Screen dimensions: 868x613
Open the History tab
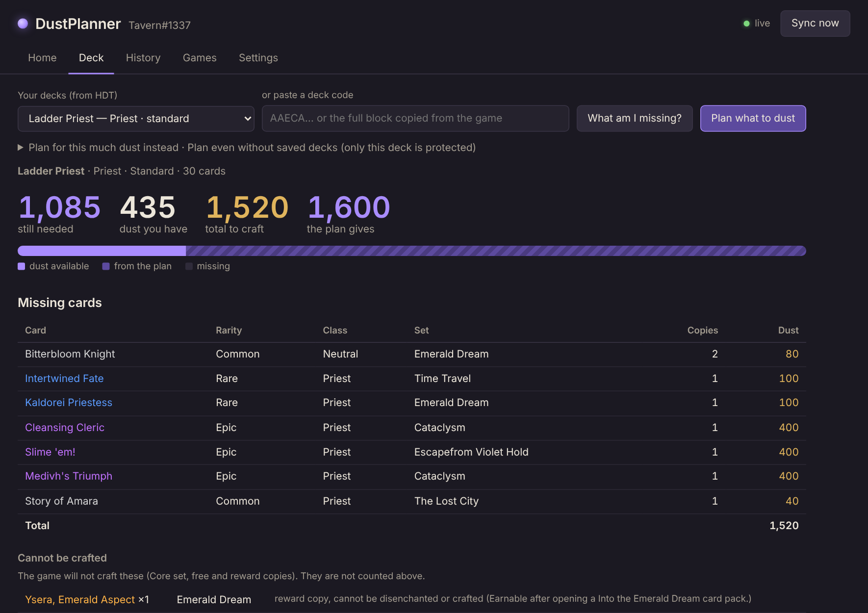143,58
